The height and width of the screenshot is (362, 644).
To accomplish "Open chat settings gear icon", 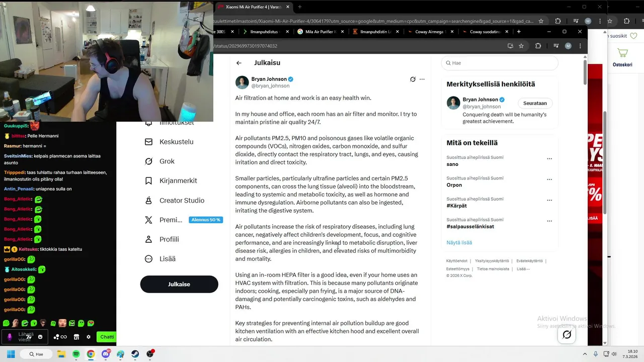I will coord(89,337).
